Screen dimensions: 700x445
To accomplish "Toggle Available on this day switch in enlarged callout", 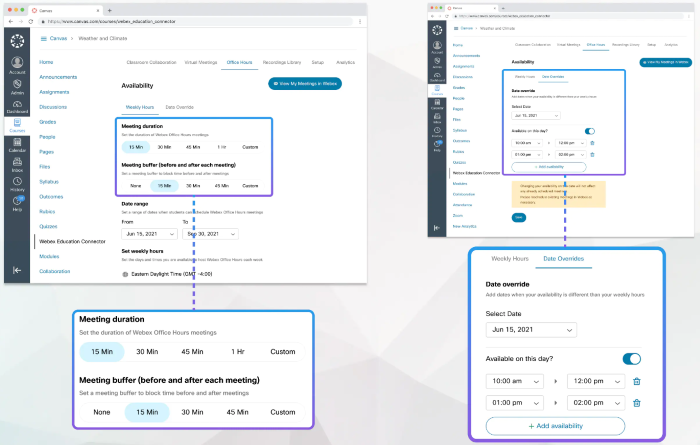I will (632, 359).
